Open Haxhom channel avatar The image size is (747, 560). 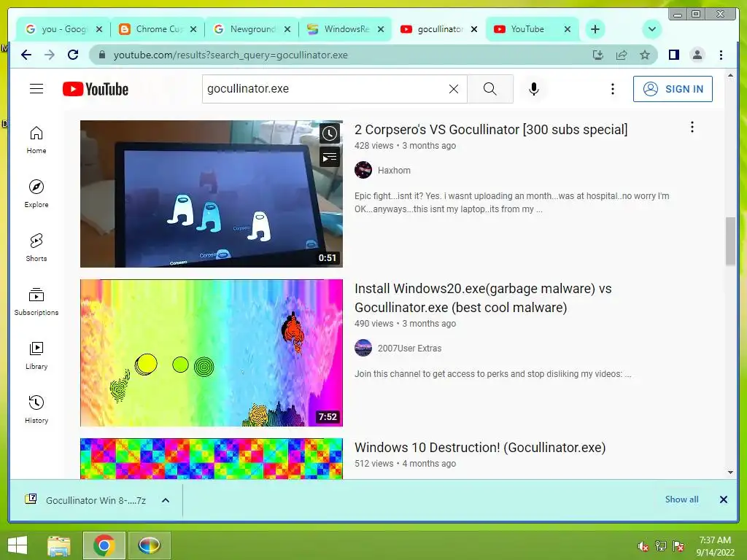(363, 170)
